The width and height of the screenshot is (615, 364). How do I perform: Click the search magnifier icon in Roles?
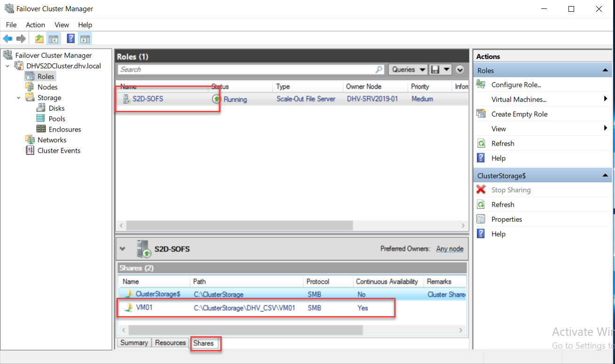pyautogui.click(x=379, y=70)
